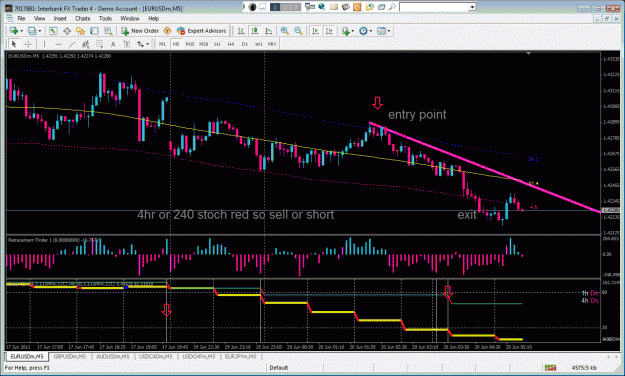Click the connection status 4575/3 kb

(x=584, y=368)
